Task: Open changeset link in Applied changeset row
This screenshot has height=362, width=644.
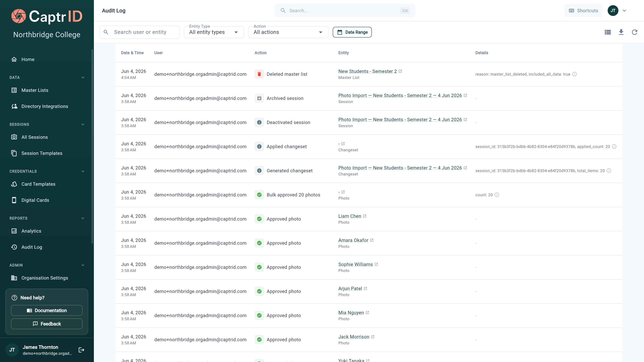Action: point(339,144)
